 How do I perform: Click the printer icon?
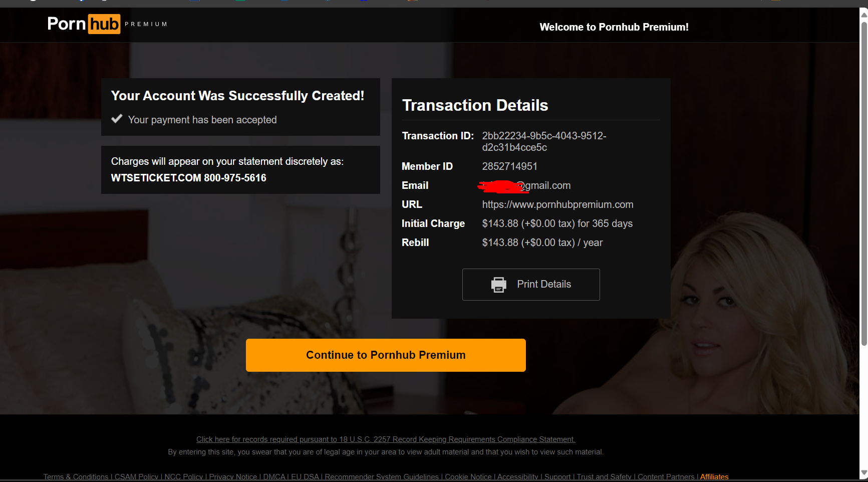pyautogui.click(x=498, y=285)
